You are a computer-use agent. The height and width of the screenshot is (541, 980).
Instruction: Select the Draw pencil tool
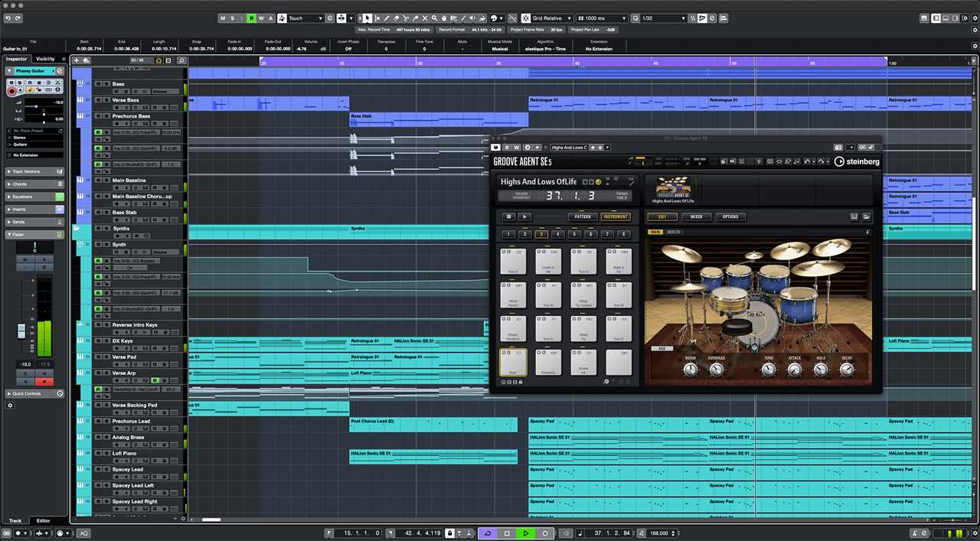tap(386, 18)
